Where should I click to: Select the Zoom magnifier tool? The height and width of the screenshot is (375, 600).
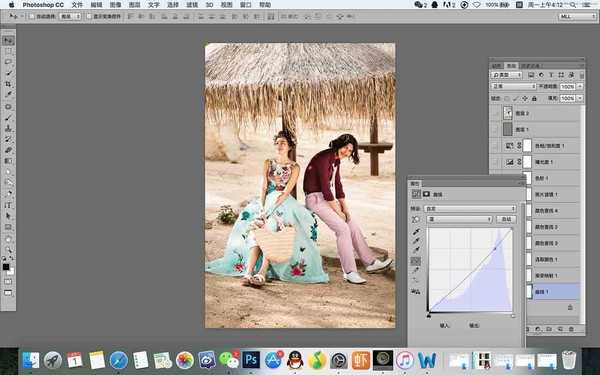coord(8,249)
